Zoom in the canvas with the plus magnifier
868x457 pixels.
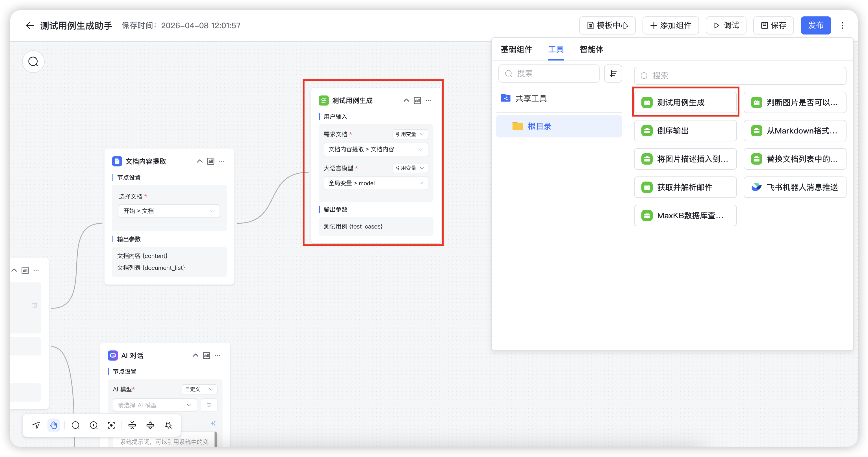pyautogui.click(x=94, y=425)
